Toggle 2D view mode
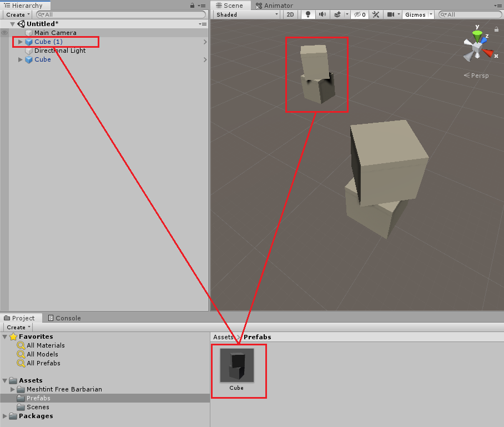This screenshot has width=504, height=427. click(x=290, y=14)
